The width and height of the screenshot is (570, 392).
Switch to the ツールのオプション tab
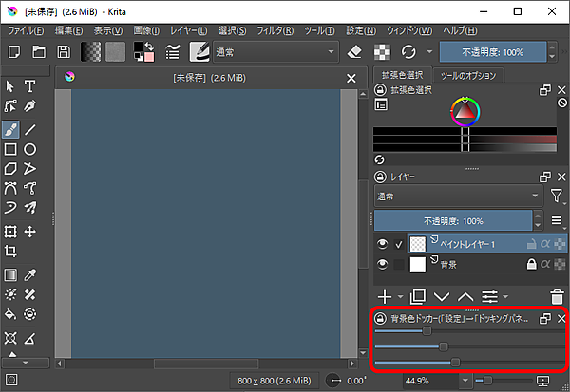click(465, 75)
